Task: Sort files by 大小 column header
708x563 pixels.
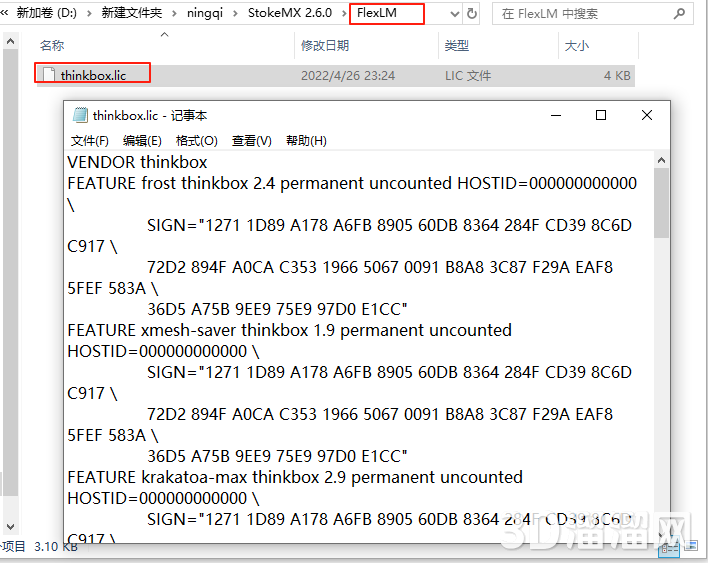Action: click(577, 46)
